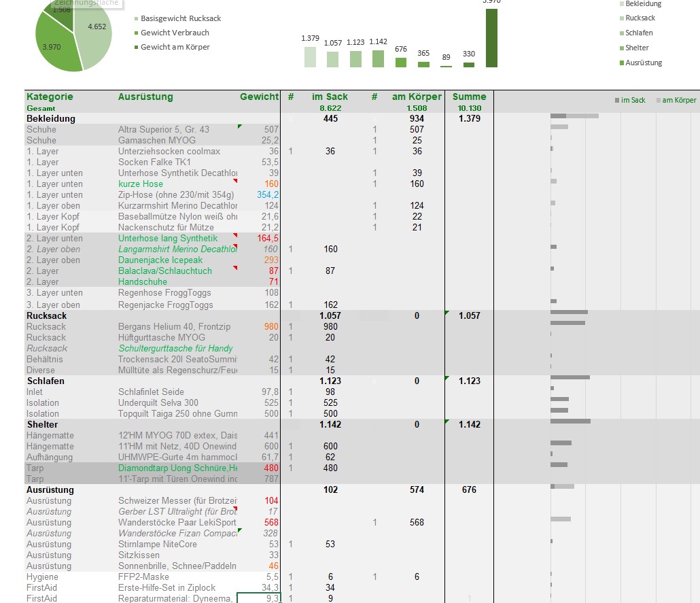This screenshot has height=603, width=700.
Task: Select the bar labeled 1.379 in the bar chart
Action: tap(310, 57)
